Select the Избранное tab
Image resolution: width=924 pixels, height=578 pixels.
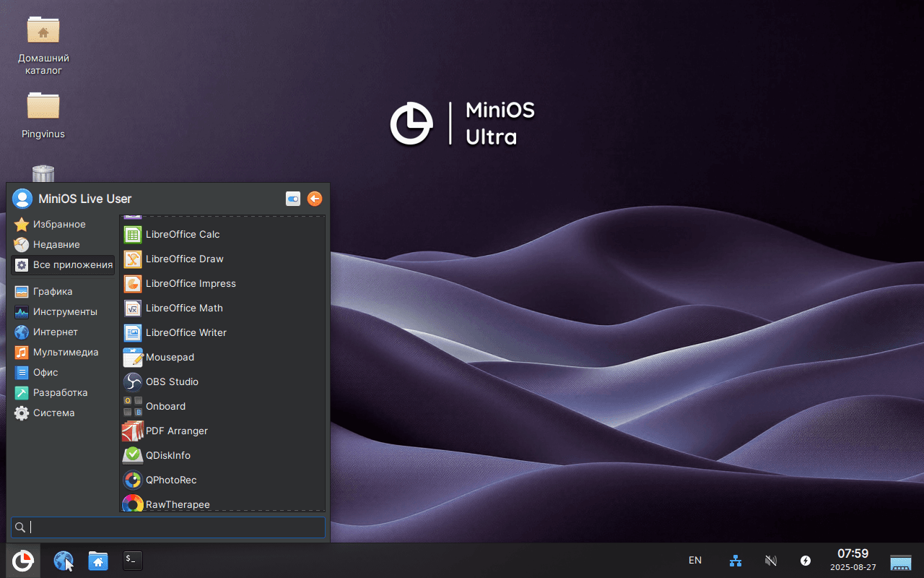(58, 225)
